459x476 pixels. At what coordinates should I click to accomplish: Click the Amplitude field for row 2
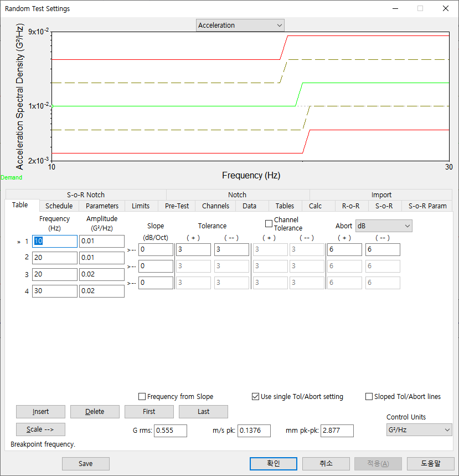tap(102, 258)
